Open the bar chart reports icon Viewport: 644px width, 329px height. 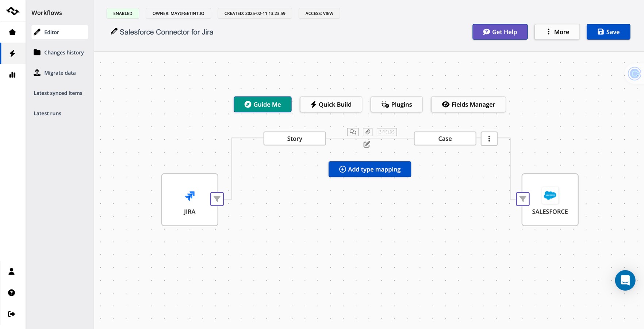coord(12,75)
